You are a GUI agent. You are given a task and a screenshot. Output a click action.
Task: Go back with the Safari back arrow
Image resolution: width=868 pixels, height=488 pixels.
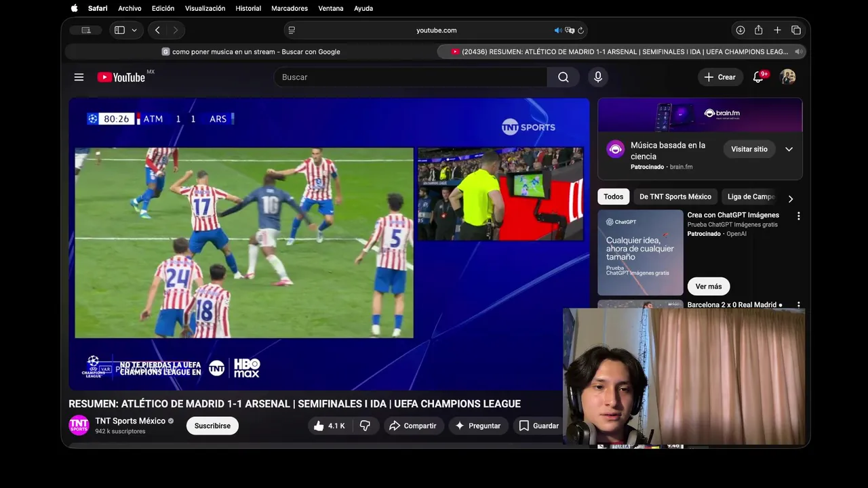point(157,30)
